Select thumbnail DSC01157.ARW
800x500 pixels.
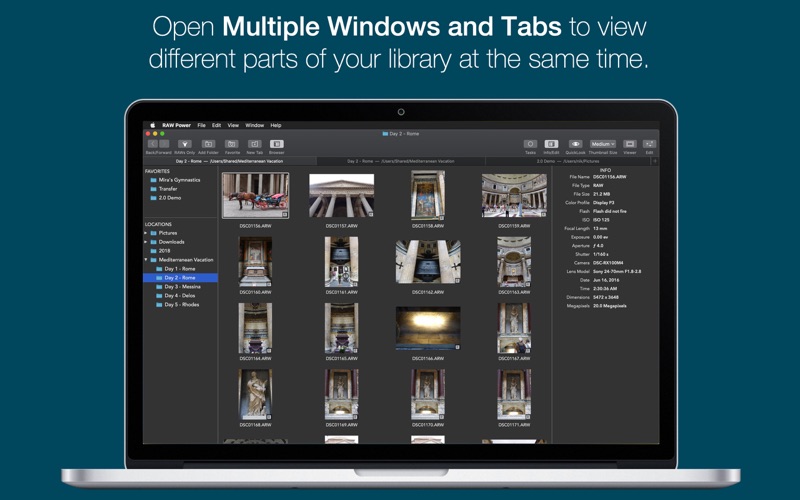[341, 196]
